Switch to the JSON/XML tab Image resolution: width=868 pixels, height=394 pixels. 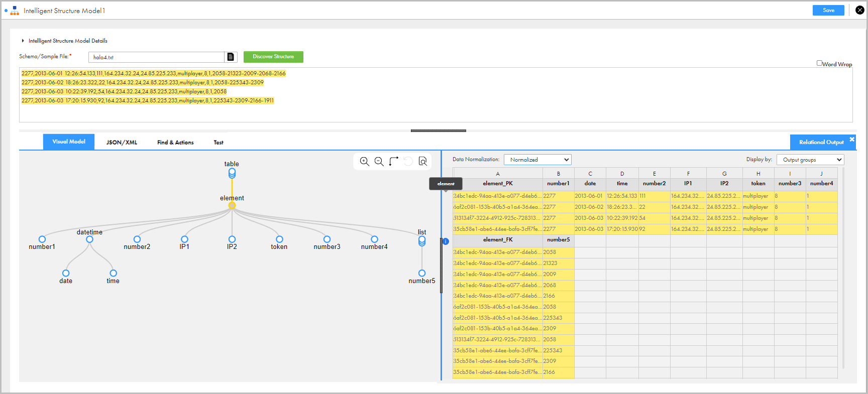click(x=122, y=143)
